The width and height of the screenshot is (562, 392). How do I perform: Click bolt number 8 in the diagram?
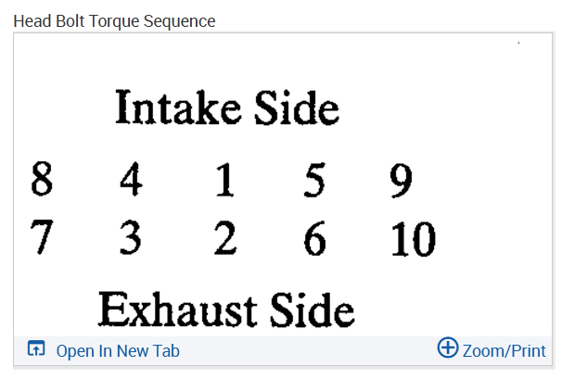tap(42, 180)
